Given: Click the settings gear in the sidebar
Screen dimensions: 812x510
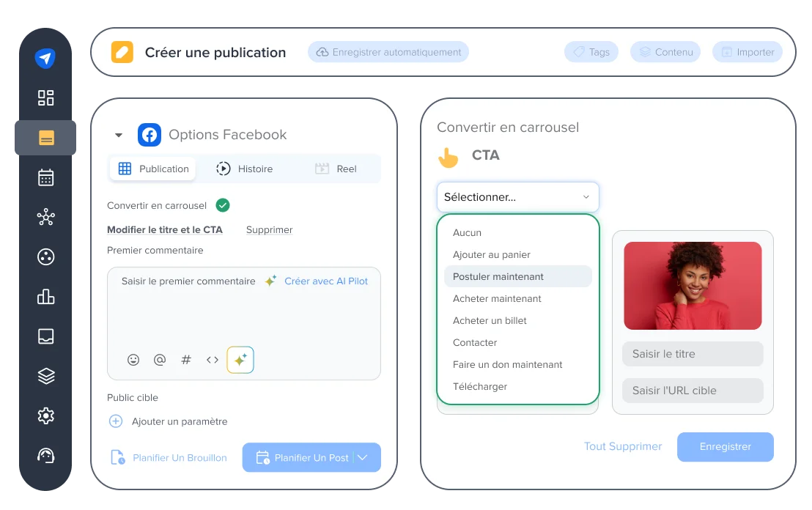Looking at the screenshot, I should 46,415.
